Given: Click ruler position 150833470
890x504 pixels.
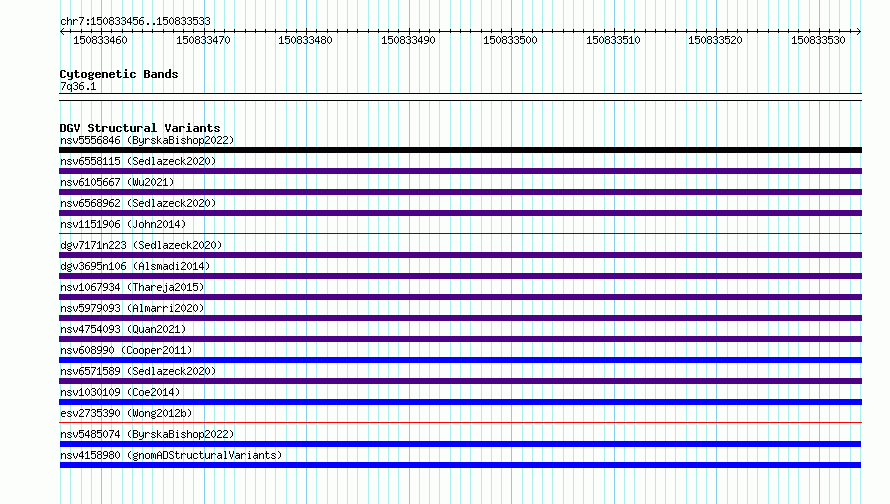Looking at the screenshot, I should tap(203, 40).
